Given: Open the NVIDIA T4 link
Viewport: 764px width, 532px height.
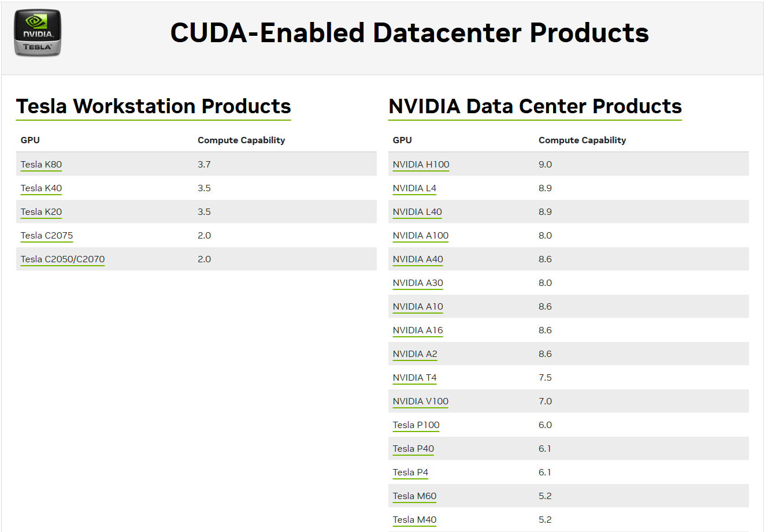Looking at the screenshot, I should 414,378.
